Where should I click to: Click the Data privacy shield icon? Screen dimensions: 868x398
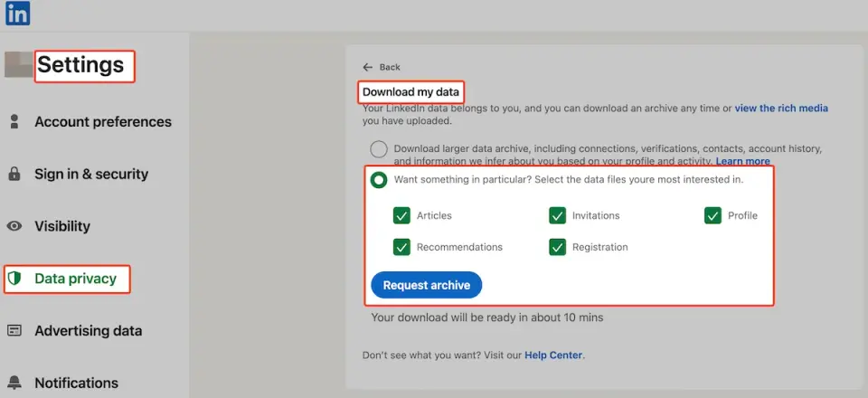pyautogui.click(x=14, y=279)
